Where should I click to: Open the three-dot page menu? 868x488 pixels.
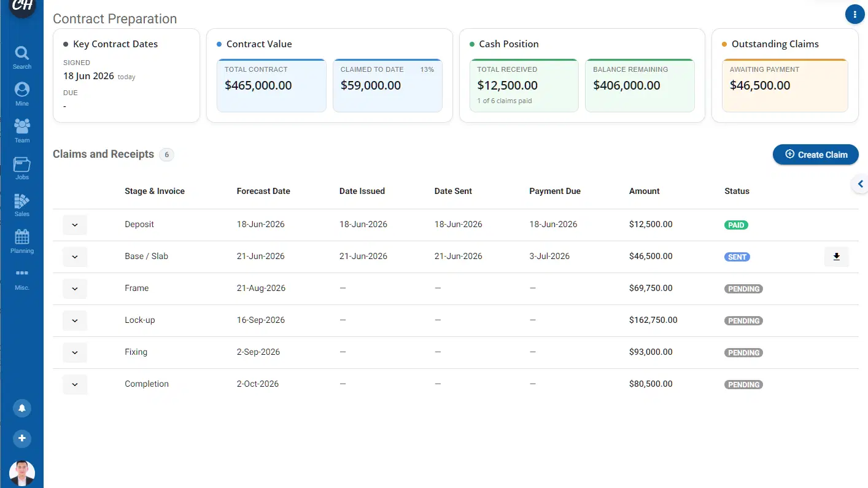pyautogui.click(x=854, y=14)
